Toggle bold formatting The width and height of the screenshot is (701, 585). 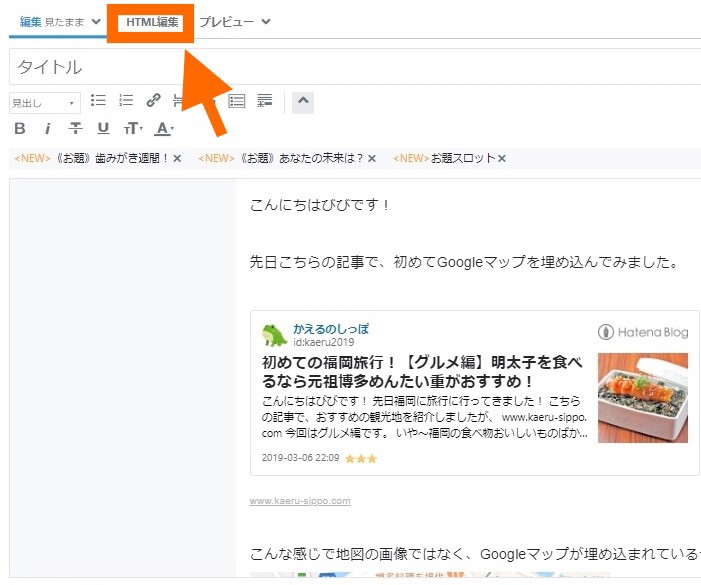20,129
